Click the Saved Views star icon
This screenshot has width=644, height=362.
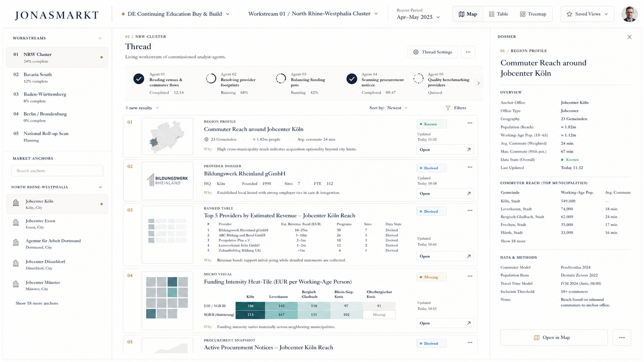(x=569, y=14)
